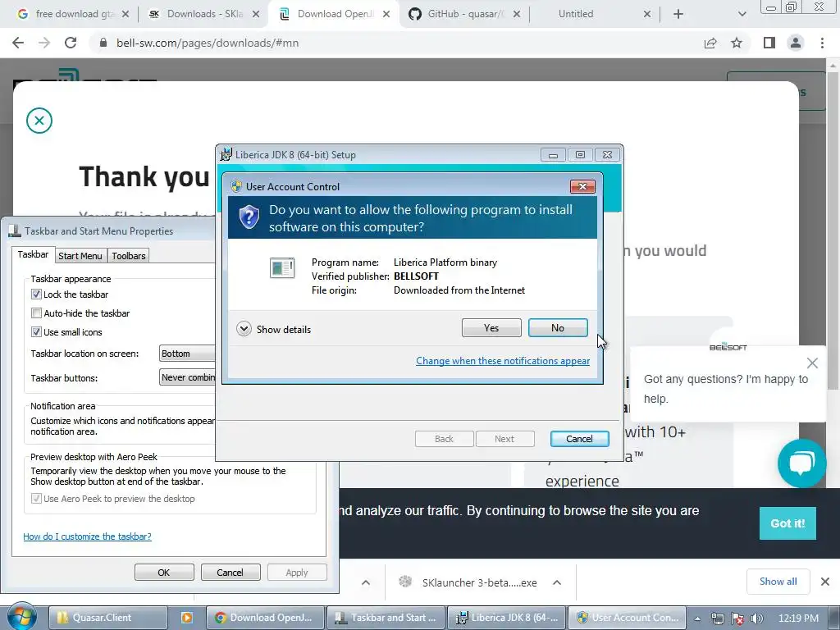Switch to Download OpenJDK Chrome taskbar button

tap(265, 618)
